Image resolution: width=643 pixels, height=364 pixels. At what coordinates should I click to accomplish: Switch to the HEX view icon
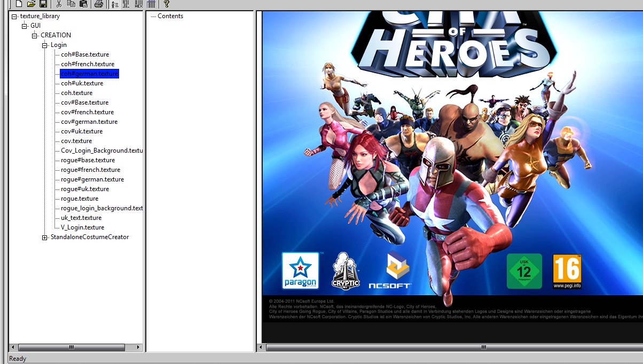pos(139,4)
